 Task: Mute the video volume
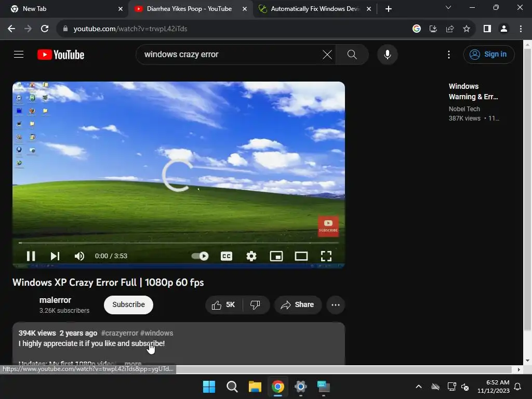pyautogui.click(x=79, y=256)
